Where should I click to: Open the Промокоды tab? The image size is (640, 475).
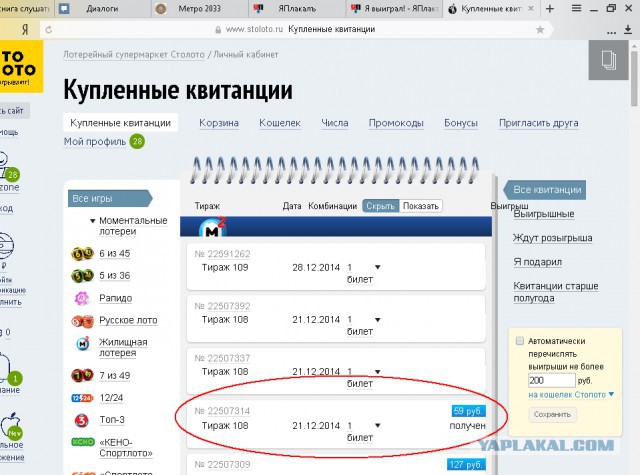click(x=396, y=123)
